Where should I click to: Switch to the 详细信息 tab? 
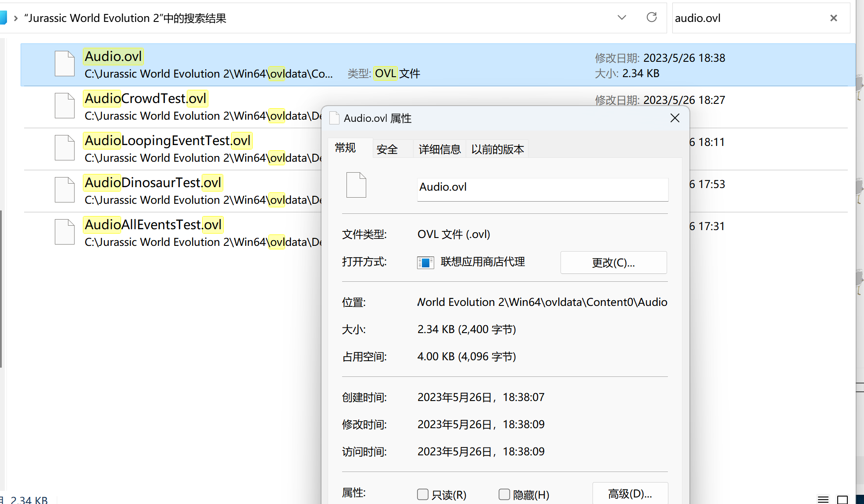[x=439, y=149]
